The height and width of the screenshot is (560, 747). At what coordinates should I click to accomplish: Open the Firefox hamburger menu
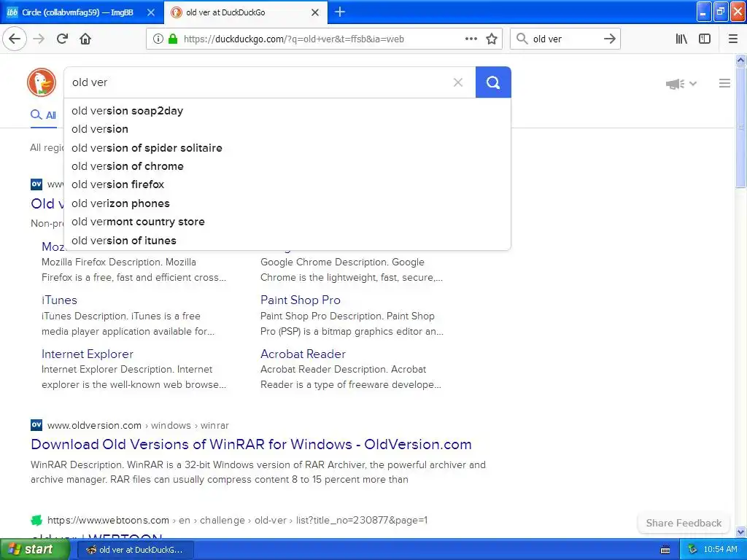[x=733, y=39]
